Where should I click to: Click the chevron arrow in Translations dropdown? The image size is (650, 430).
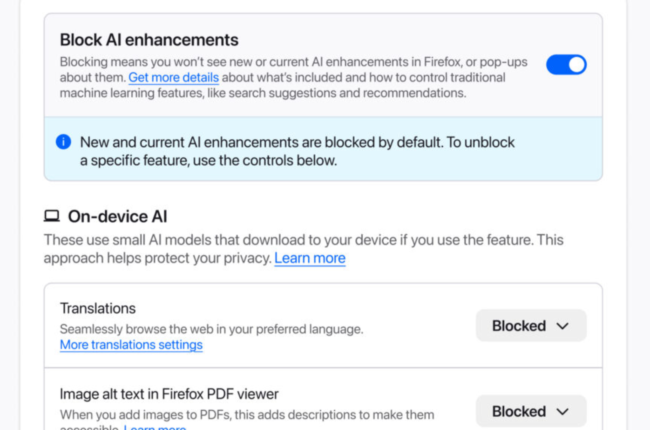(562, 326)
